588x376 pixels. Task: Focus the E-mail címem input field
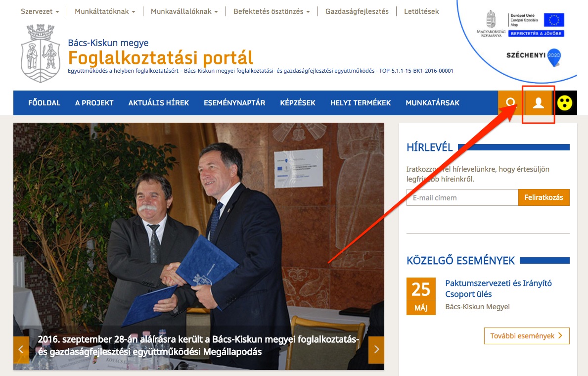462,197
